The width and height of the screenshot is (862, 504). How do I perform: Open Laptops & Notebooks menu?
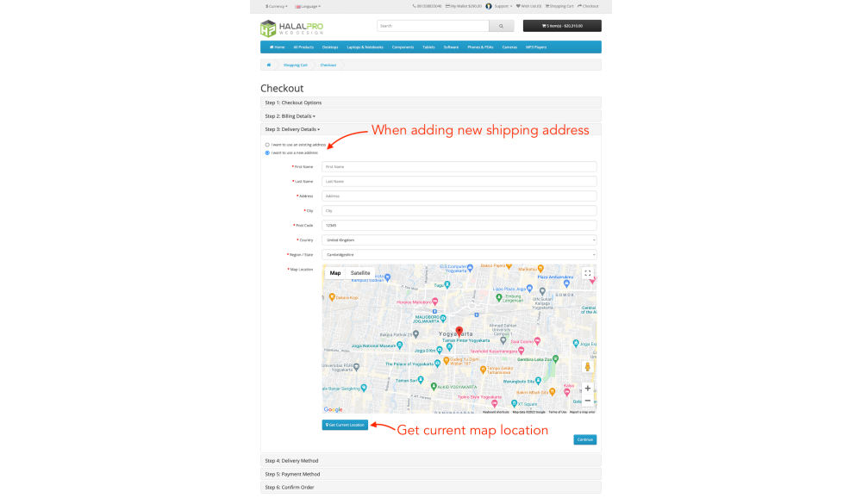coord(365,47)
